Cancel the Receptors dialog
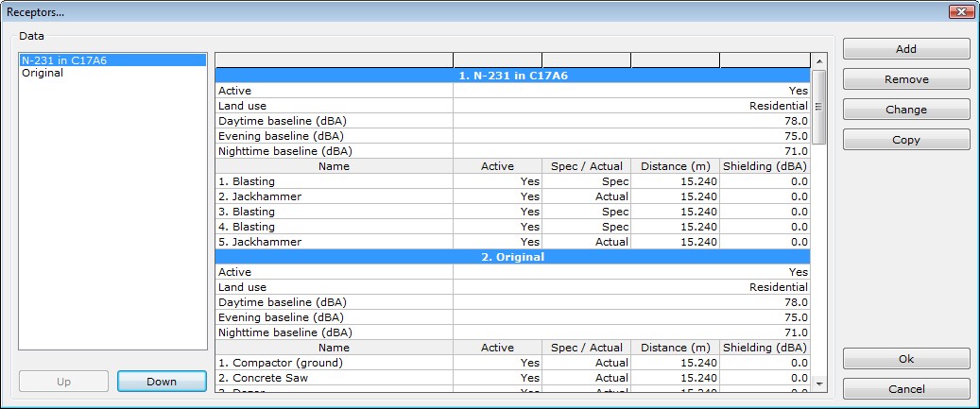The width and height of the screenshot is (980, 409). pyautogui.click(x=905, y=389)
